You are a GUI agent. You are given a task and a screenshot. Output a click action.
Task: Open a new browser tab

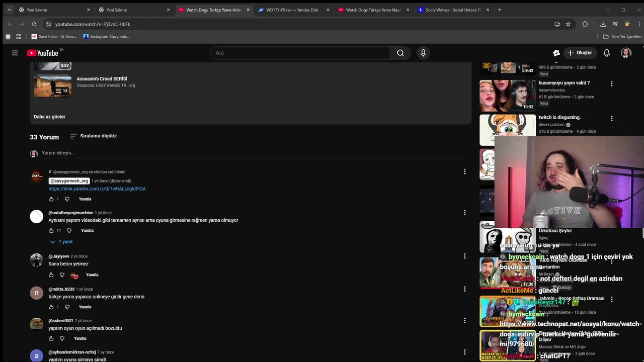tap(500, 10)
